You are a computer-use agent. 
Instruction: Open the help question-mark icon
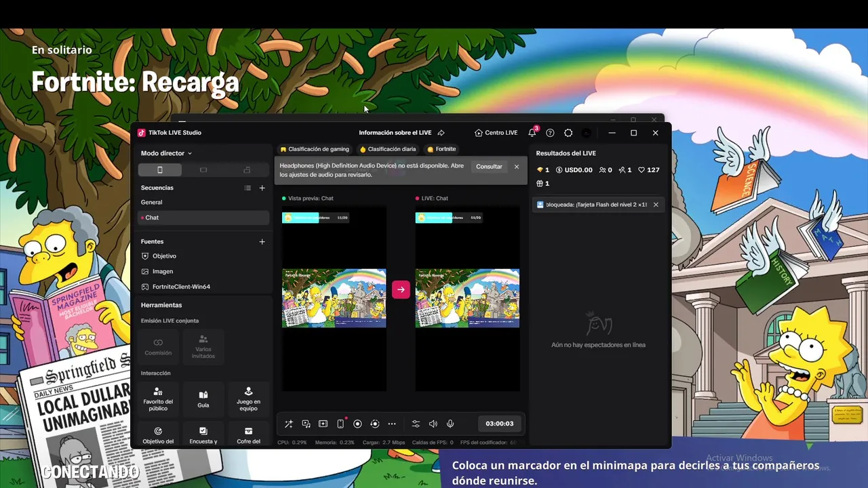(550, 133)
